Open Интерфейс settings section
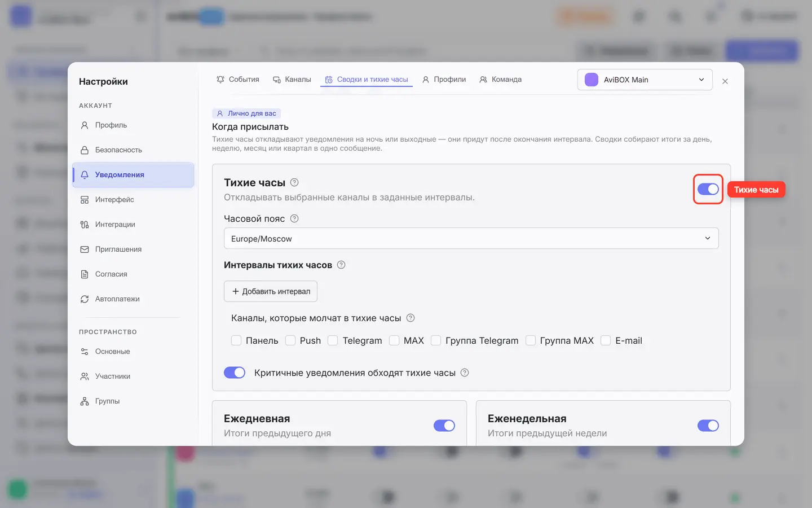This screenshot has height=508, width=812. click(133, 200)
